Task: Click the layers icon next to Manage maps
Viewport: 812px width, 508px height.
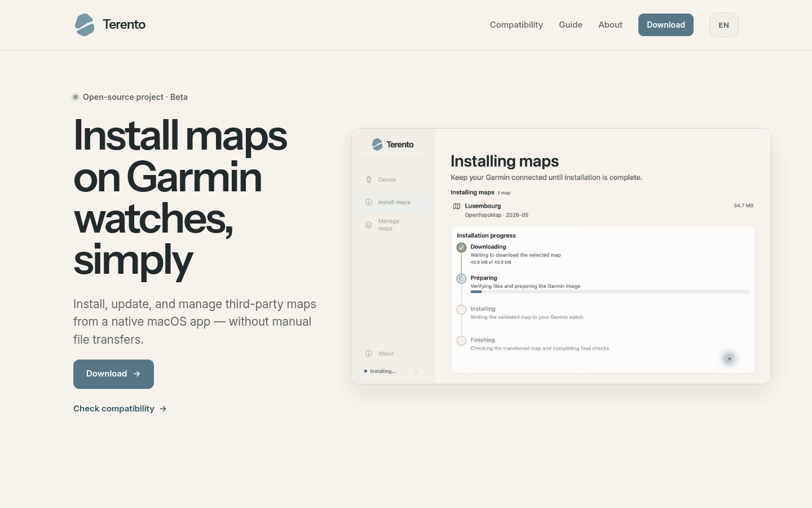Action: point(369,225)
